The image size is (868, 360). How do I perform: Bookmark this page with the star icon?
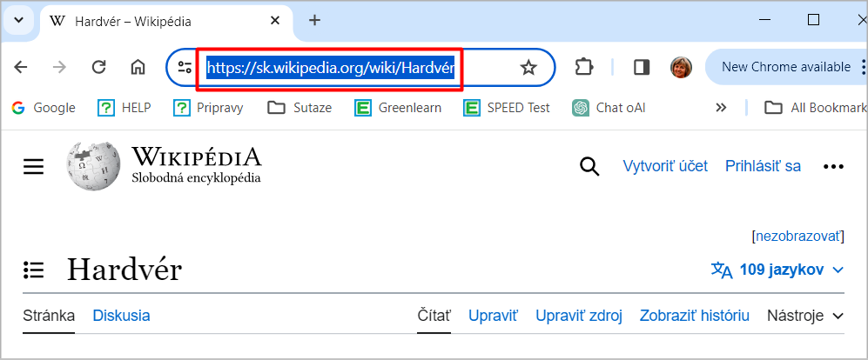(x=528, y=68)
